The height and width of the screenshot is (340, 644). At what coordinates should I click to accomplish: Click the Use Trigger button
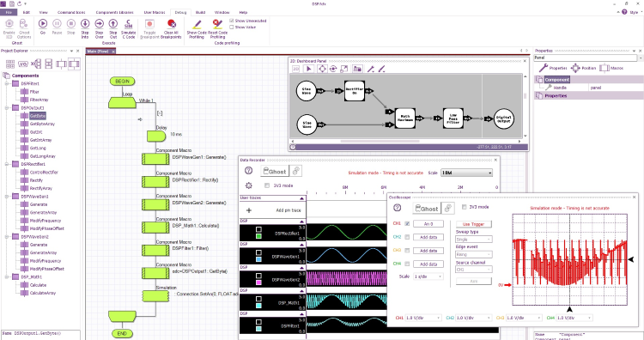click(x=473, y=224)
